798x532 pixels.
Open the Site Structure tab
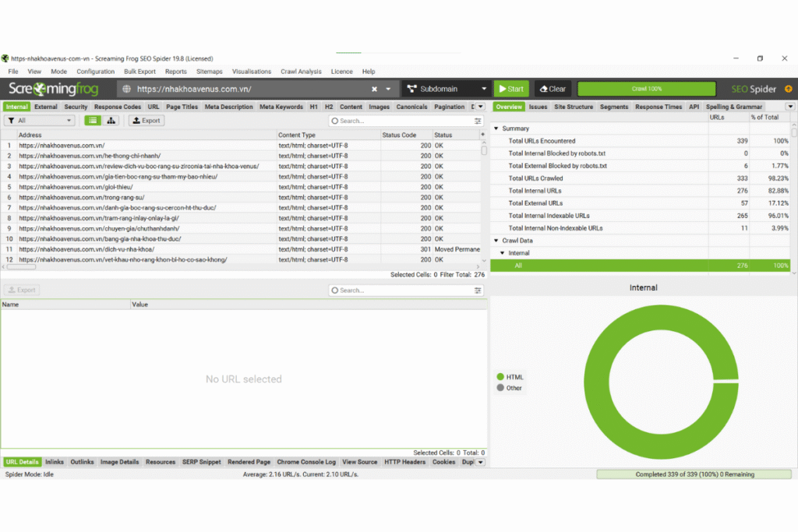[x=573, y=107]
